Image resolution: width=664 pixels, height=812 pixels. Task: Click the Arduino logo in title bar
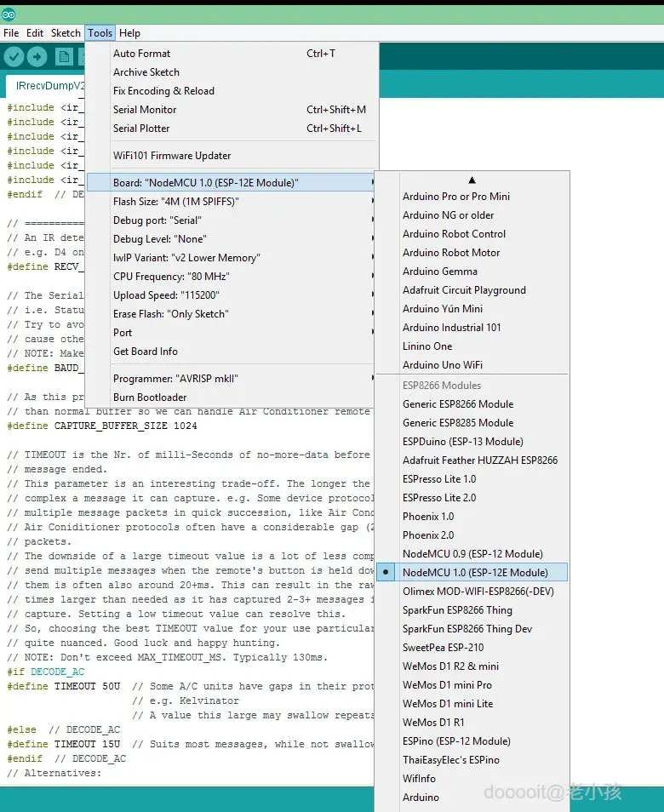coord(9,15)
